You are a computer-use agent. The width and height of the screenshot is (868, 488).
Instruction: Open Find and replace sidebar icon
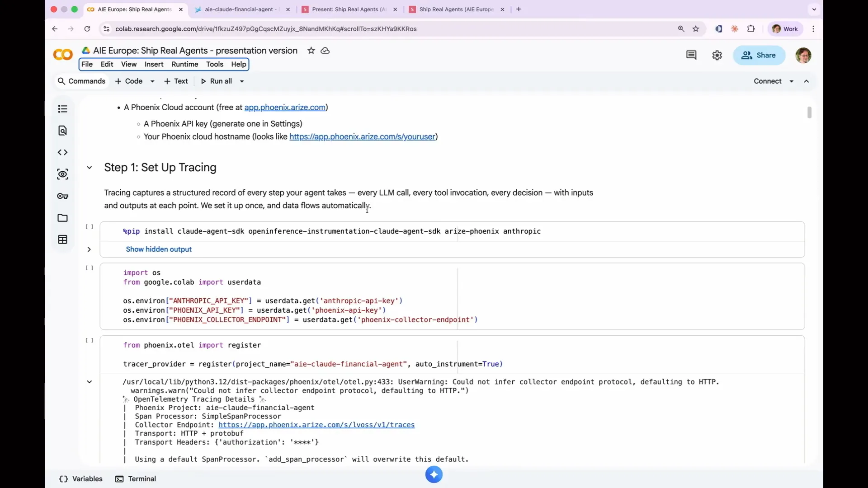click(62, 131)
